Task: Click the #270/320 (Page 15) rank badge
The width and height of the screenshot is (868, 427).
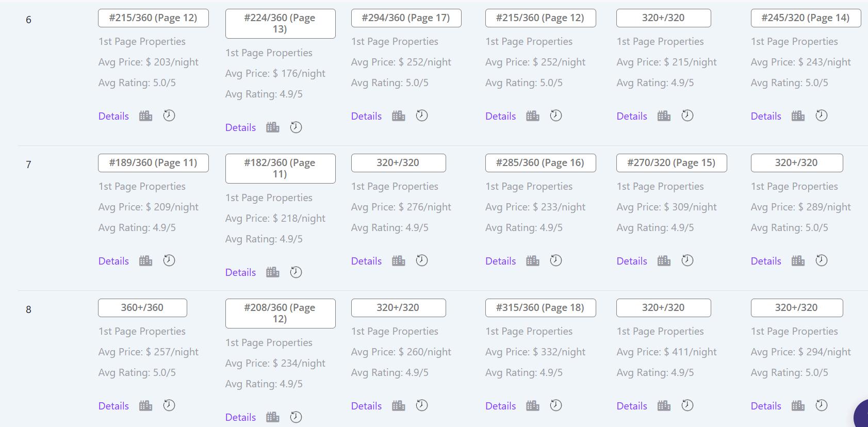Action: coord(672,162)
